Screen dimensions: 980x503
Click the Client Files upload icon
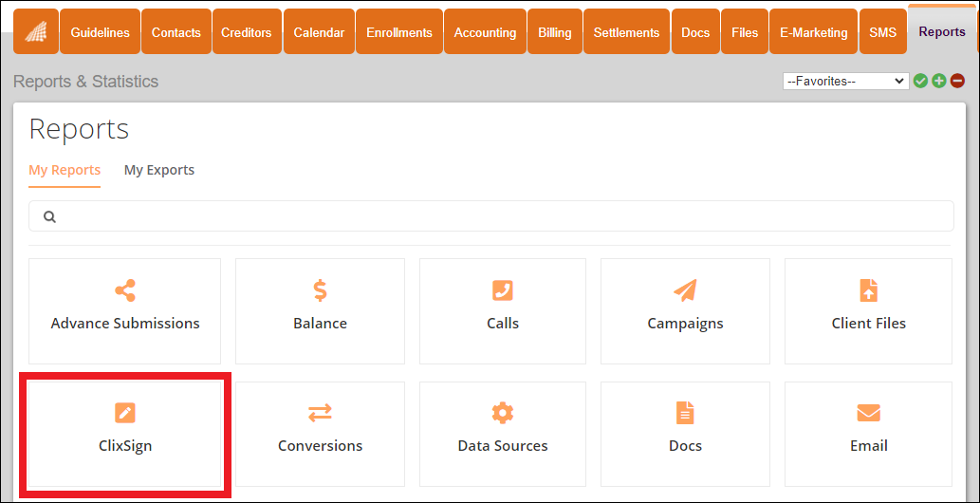point(868,290)
